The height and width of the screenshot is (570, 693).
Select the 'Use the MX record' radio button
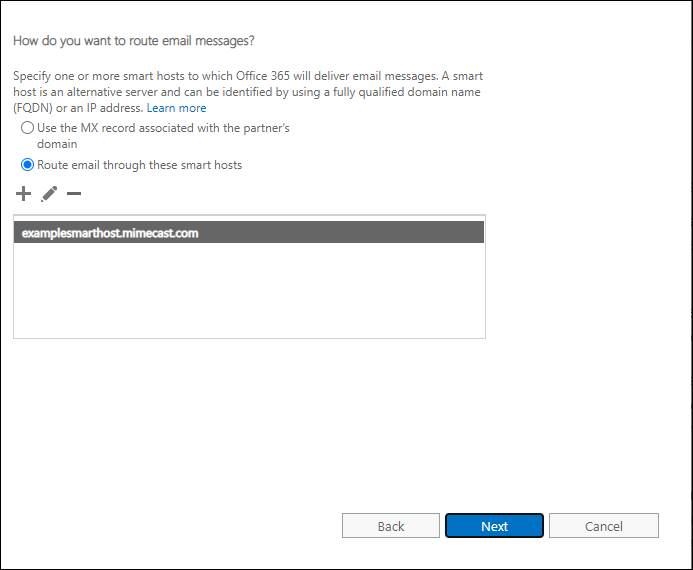point(28,128)
